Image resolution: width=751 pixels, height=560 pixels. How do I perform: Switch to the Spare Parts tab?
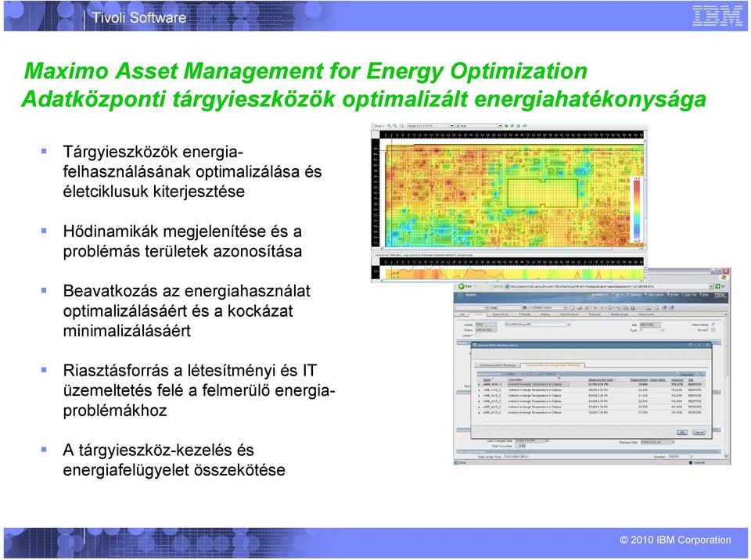(501, 314)
